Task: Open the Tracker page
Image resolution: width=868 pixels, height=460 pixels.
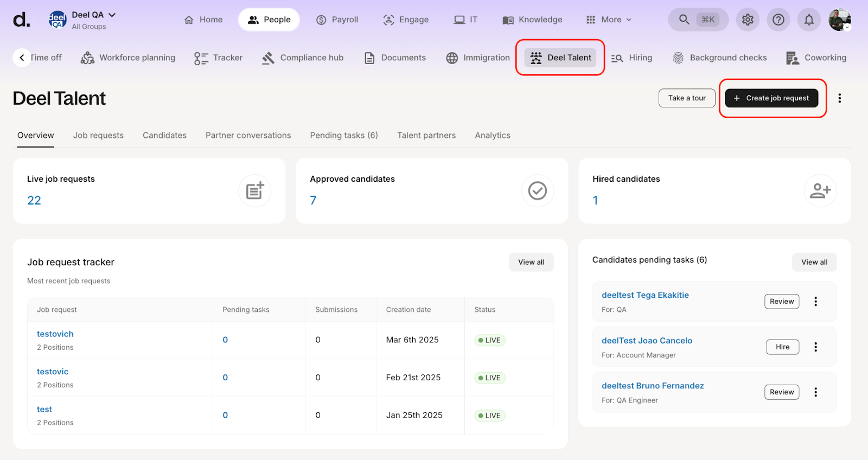Action: click(x=218, y=58)
